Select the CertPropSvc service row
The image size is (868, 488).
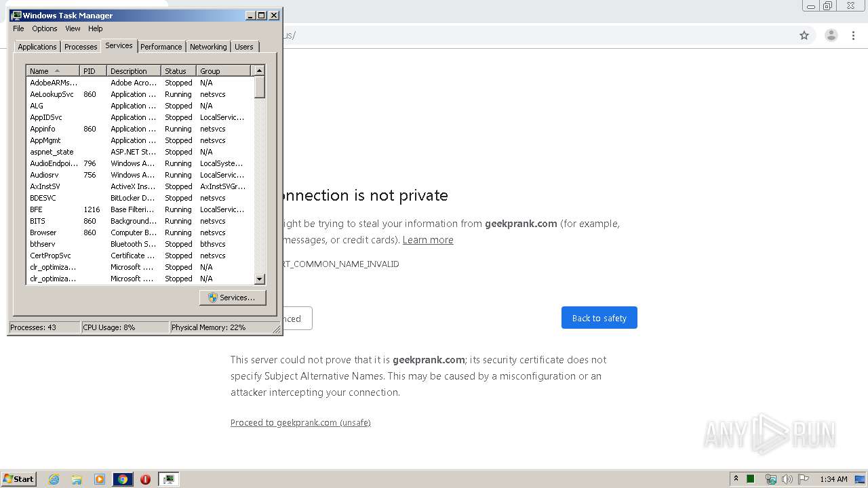click(x=140, y=256)
